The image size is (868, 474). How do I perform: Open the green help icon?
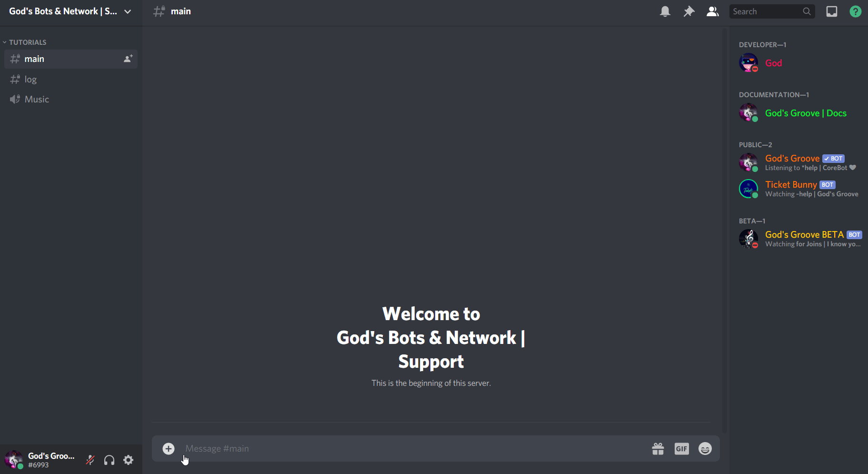pyautogui.click(x=856, y=11)
